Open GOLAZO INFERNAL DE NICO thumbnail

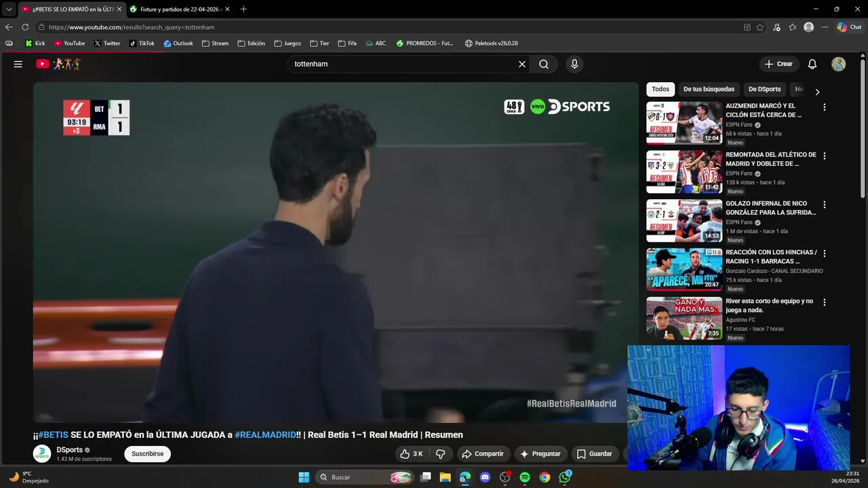[684, 220]
